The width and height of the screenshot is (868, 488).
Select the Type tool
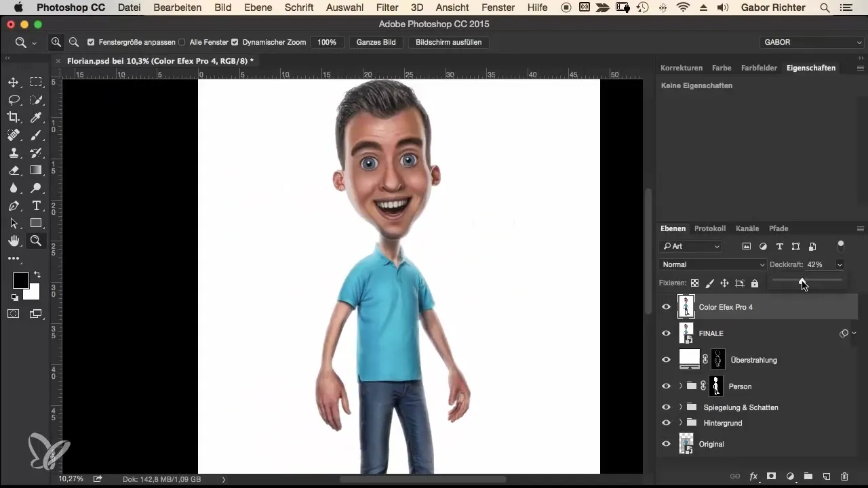(x=36, y=205)
